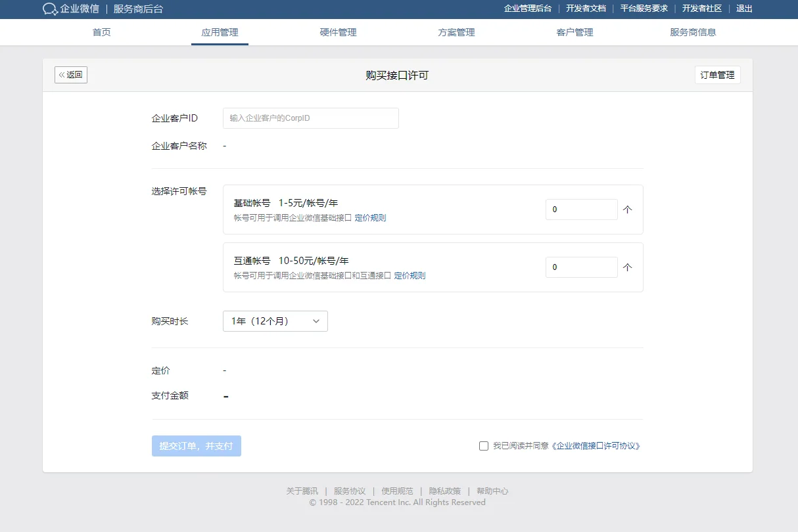Expand the 购买时长 dropdown
This screenshot has width=798, height=532.
tap(275, 321)
